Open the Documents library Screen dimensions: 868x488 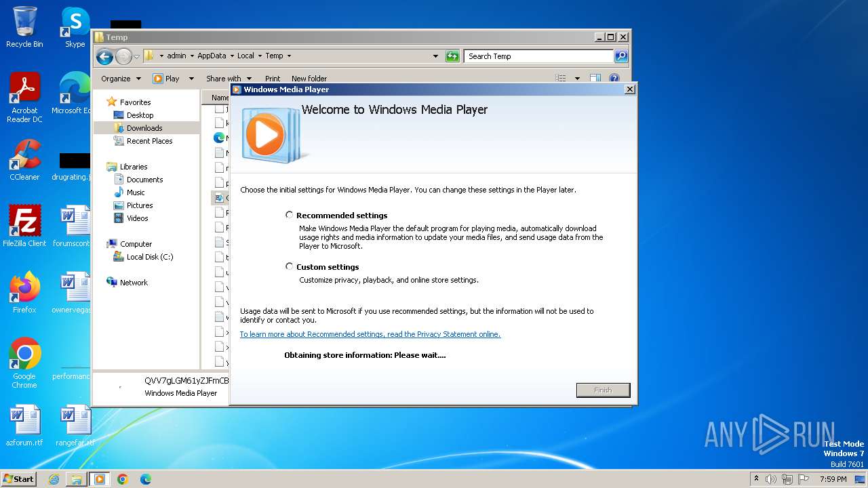pos(144,180)
